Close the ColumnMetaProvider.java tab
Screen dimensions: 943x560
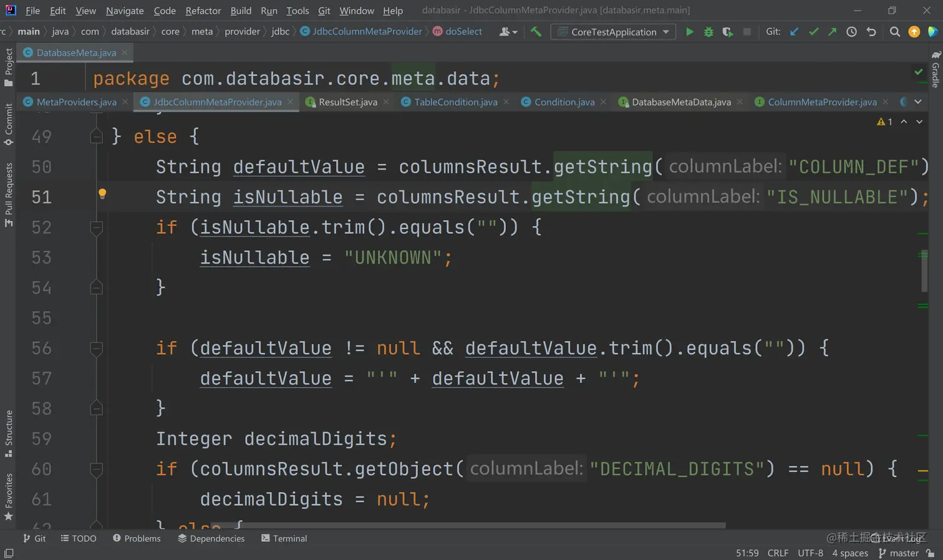[885, 102]
